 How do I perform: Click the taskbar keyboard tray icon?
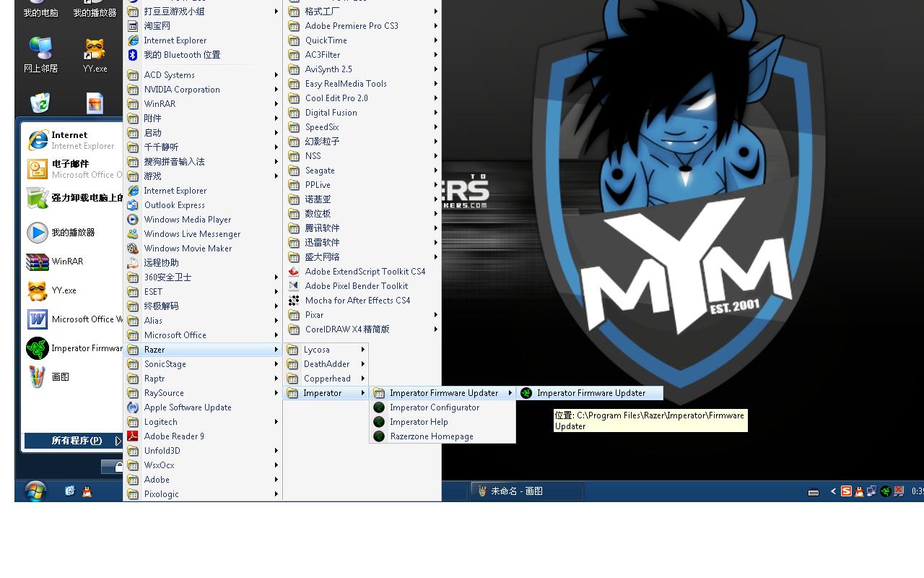[814, 492]
